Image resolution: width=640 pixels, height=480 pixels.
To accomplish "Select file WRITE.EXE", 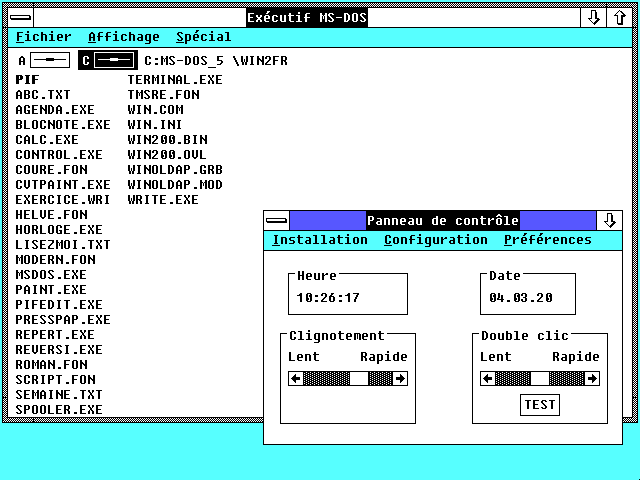I will click(163, 200).
